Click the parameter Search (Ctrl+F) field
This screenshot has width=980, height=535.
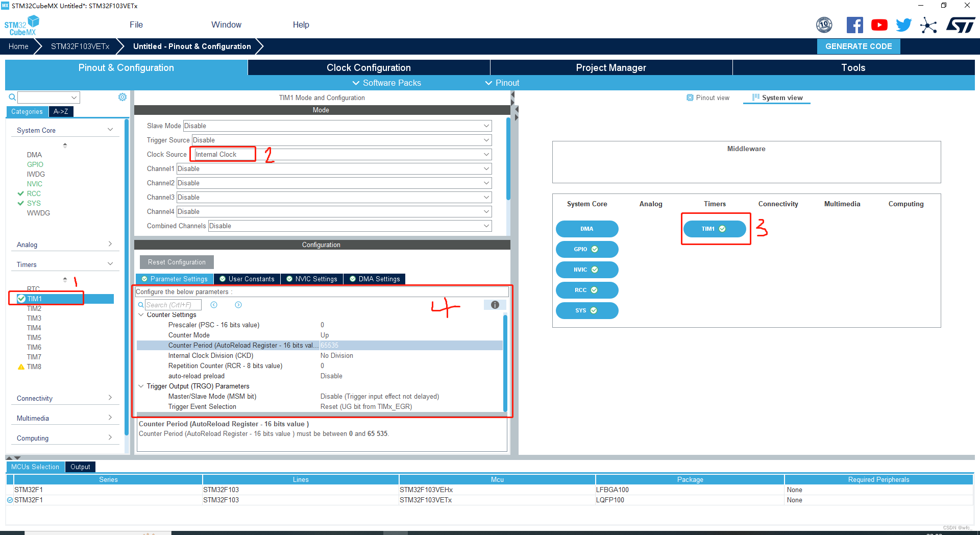tap(173, 305)
